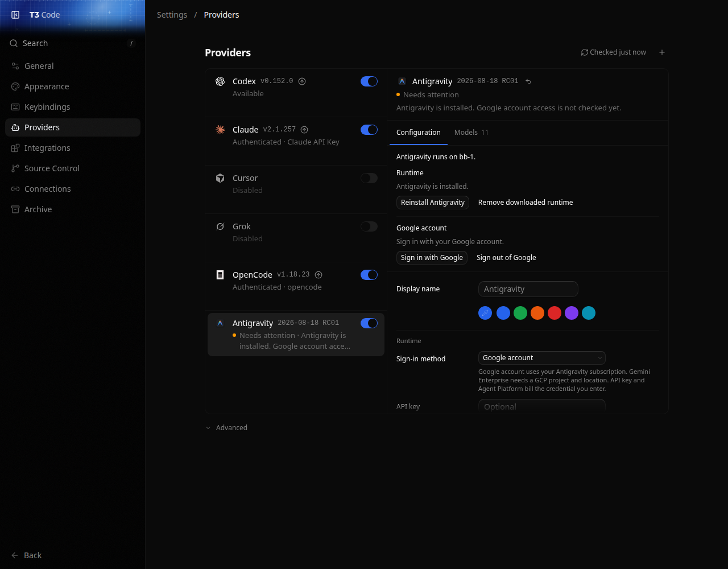
Task: Click the reset icon next to Antigravity version
Action: click(x=528, y=81)
